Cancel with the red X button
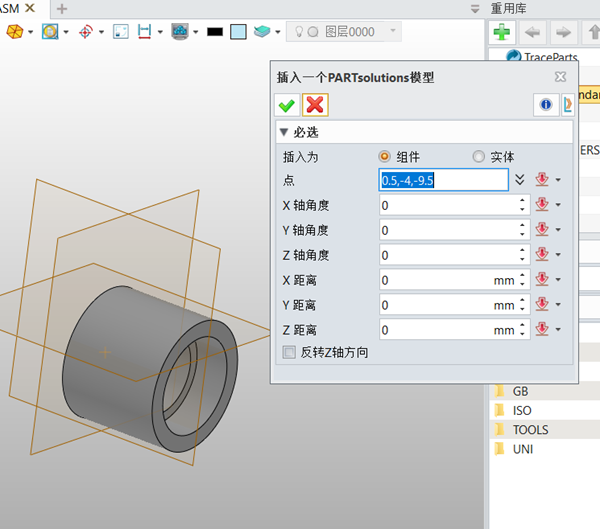 (315, 105)
